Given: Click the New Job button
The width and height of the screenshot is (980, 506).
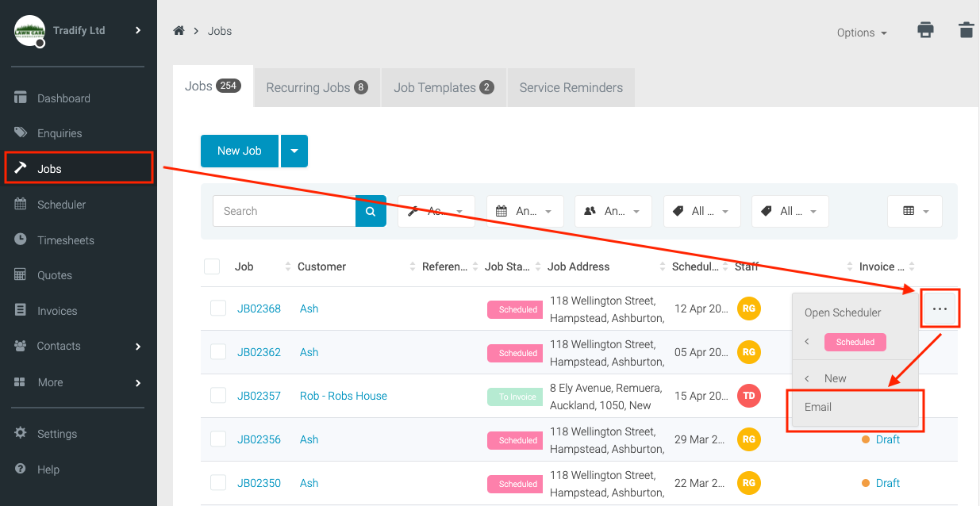Looking at the screenshot, I should 240,151.
